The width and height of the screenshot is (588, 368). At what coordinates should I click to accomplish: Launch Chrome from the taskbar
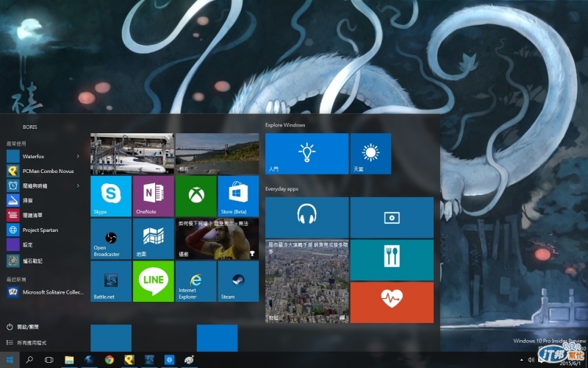click(x=109, y=360)
